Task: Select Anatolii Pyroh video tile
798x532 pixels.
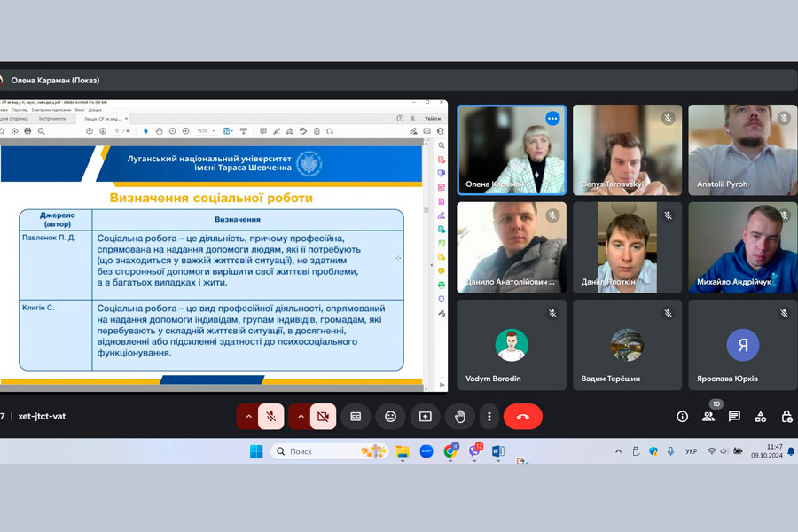Action: (742, 150)
